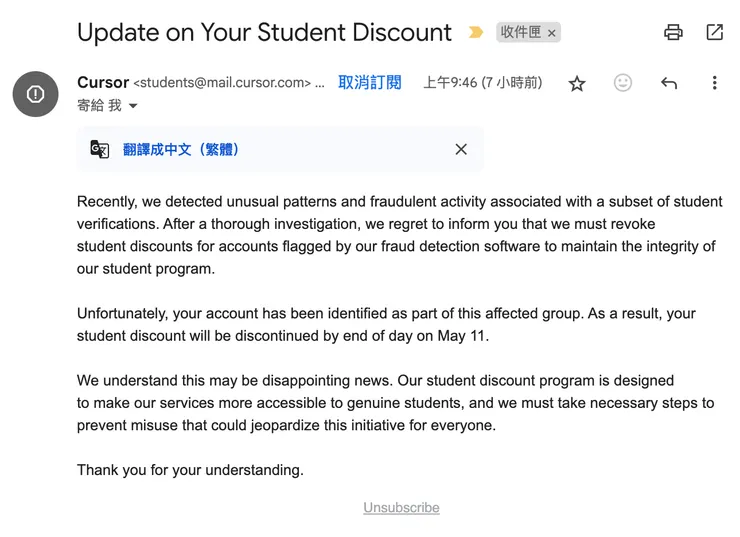This screenshot has height=537, width=740.
Task: Add an emoji reaction to the message
Action: pyautogui.click(x=623, y=83)
